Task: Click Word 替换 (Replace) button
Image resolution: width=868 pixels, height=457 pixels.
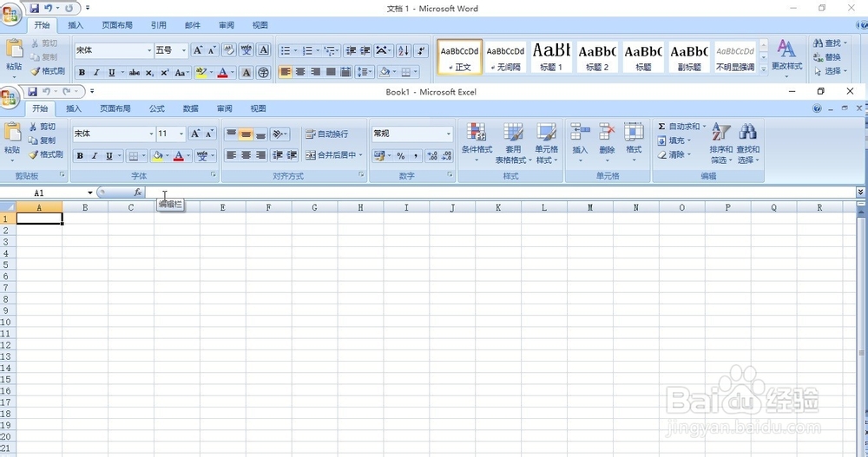Action: click(827, 57)
